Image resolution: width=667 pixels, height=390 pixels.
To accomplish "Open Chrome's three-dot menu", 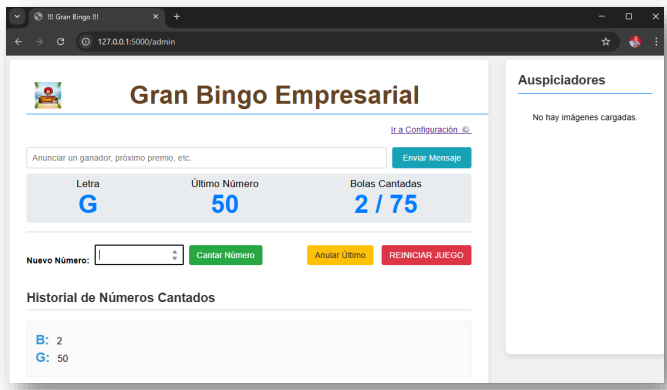I will [x=656, y=42].
